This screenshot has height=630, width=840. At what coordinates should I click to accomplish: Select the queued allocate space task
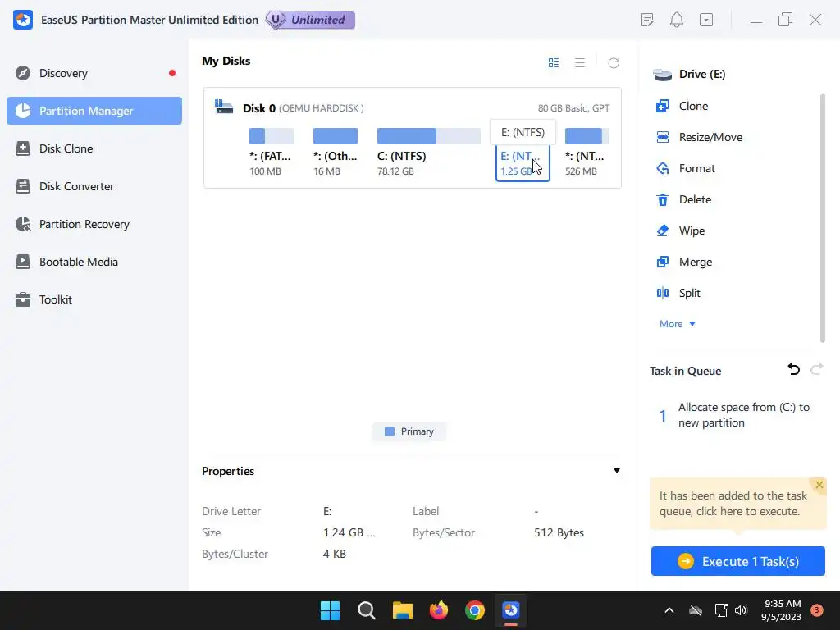737,415
